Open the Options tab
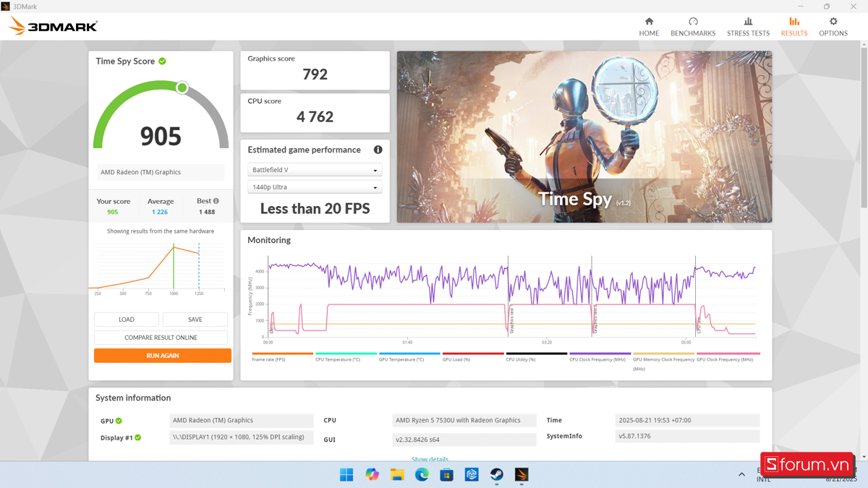 [x=833, y=27]
